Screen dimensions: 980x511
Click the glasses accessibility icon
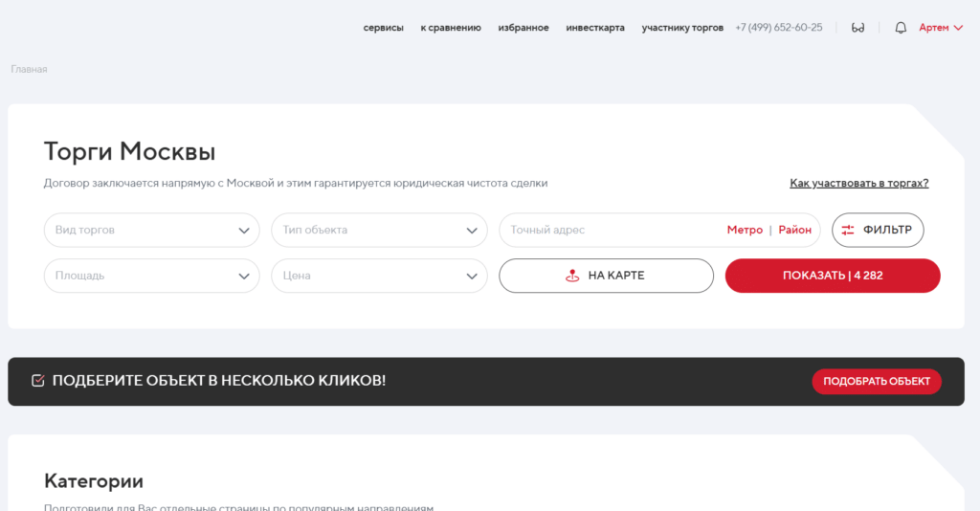click(857, 28)
